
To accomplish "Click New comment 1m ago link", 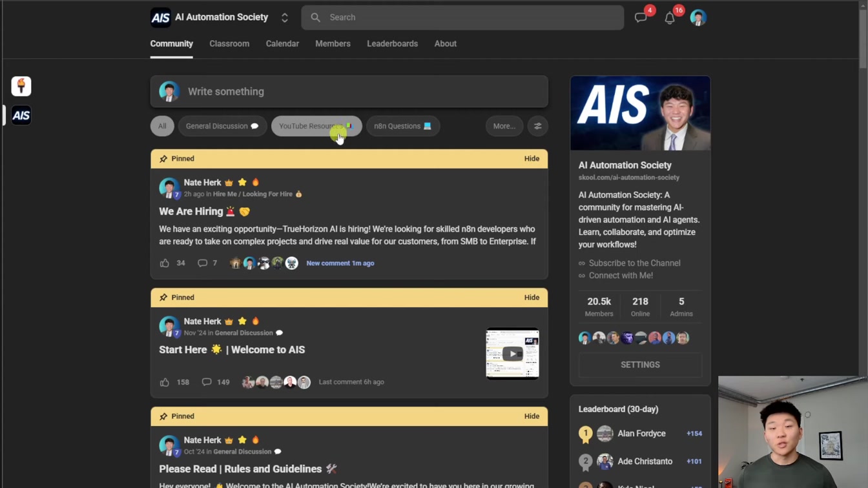I will point(340,263).
